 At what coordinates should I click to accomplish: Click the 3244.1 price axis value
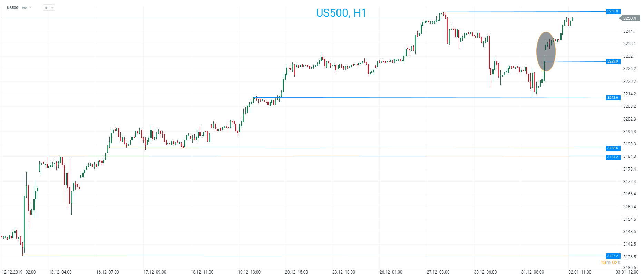tap(629, 31)
